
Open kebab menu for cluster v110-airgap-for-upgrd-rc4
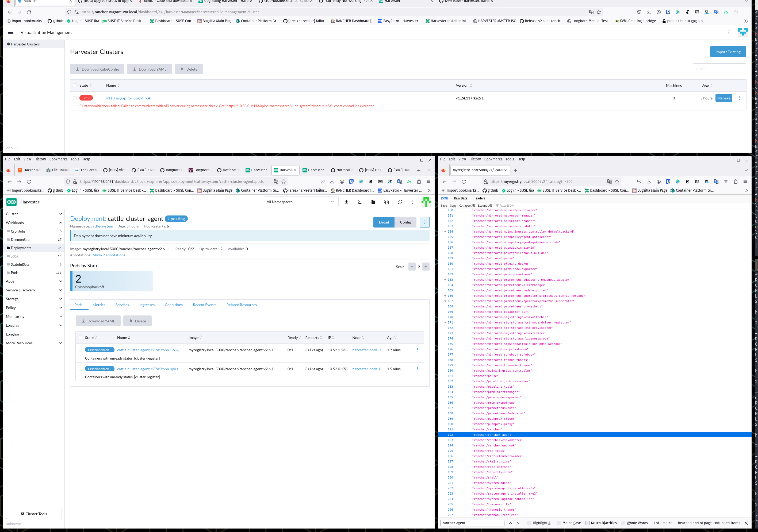739,98
